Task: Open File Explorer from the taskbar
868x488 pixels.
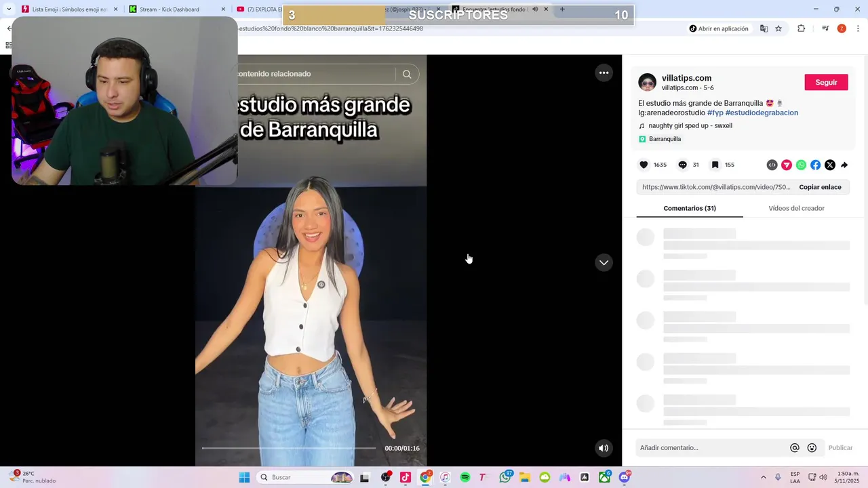Action: 525,477
